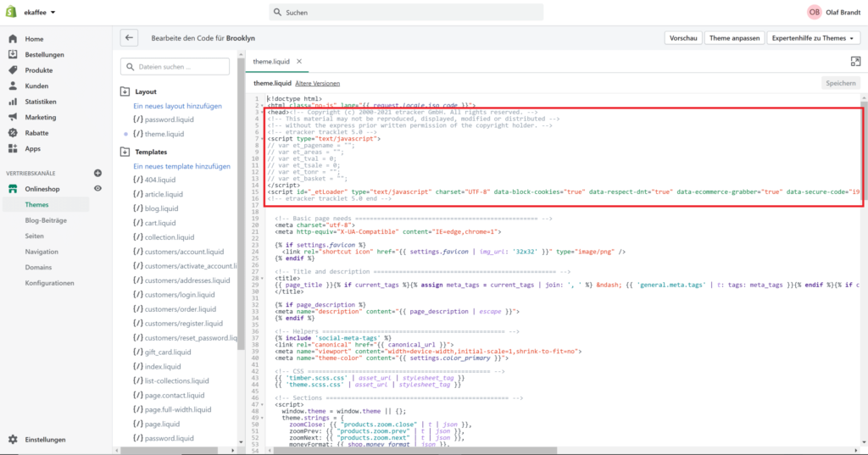
Task: Go to Bestellungen in sidebar
Action: pyautogui.click(x=44, y=55)
